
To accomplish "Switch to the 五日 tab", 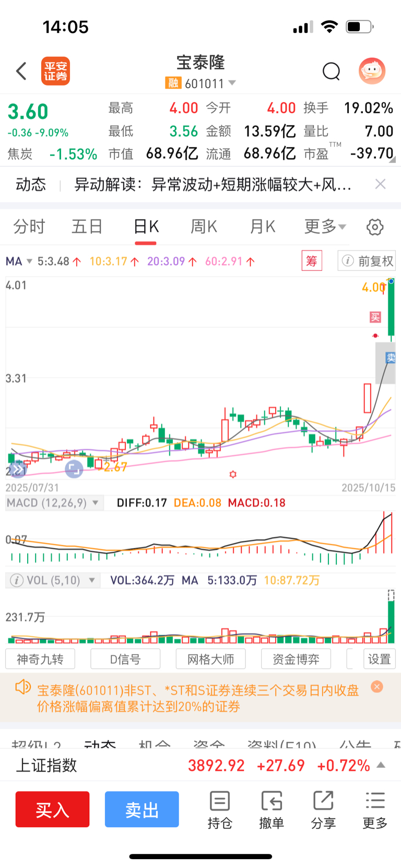I will [x=87, y=227].
